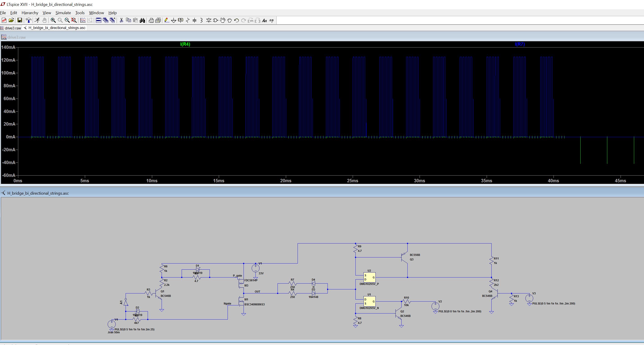Viewport: 644px width, 345px height.
Task: Place a Ground symbol
Action: click(174, 20)
